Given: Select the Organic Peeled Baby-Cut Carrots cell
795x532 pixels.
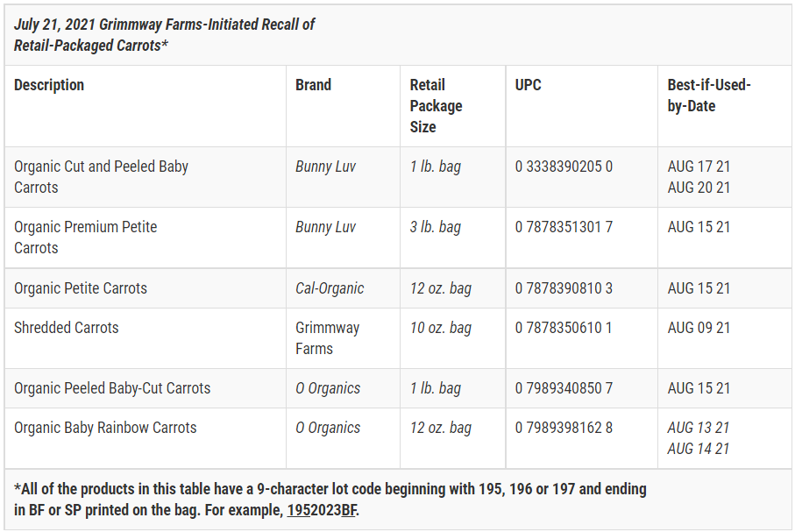Looking at the screenshot, I should [112, 388].
